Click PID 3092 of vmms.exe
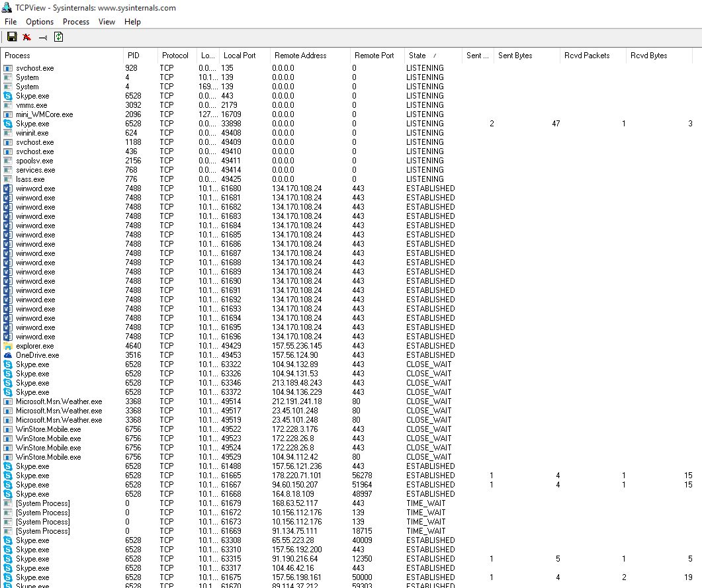This screenshot has width=702, height=588. click(x=133, y=105)
